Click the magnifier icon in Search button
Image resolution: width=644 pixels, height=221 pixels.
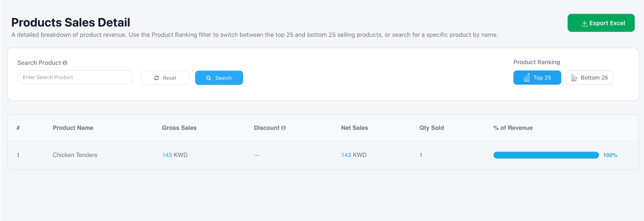(209, 78)
